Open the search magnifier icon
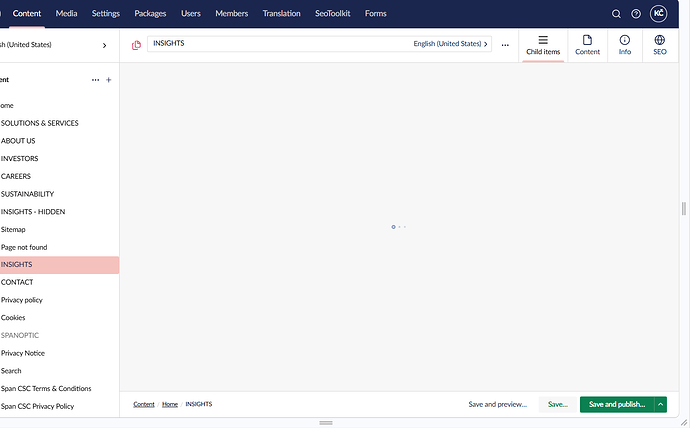This screenshot has width=690, height=429. point(616,14)
